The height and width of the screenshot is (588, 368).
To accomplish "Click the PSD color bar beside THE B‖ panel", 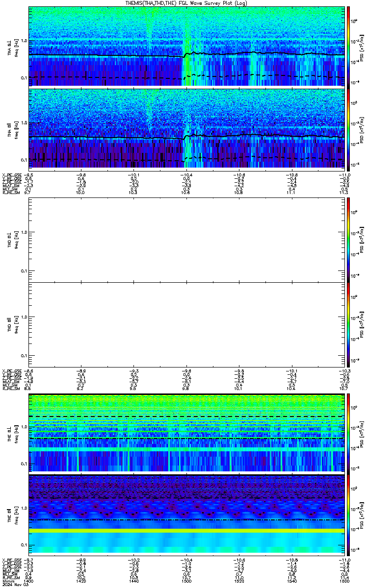I will click(x=348, y=514).
